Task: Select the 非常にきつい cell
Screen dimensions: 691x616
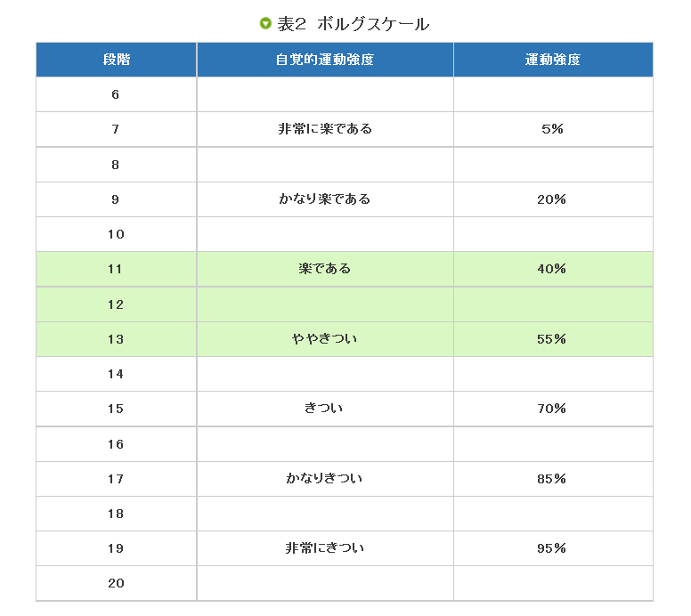Action: [x=325, y=548]
